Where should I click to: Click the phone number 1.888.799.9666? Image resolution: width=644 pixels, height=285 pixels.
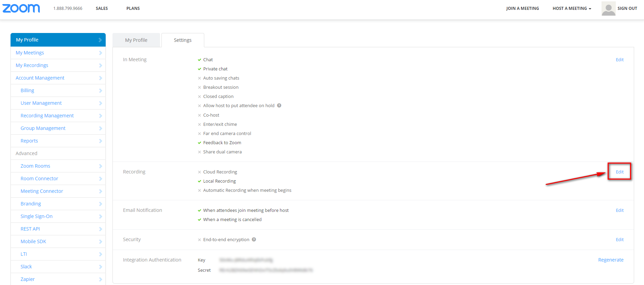point(68,9)
